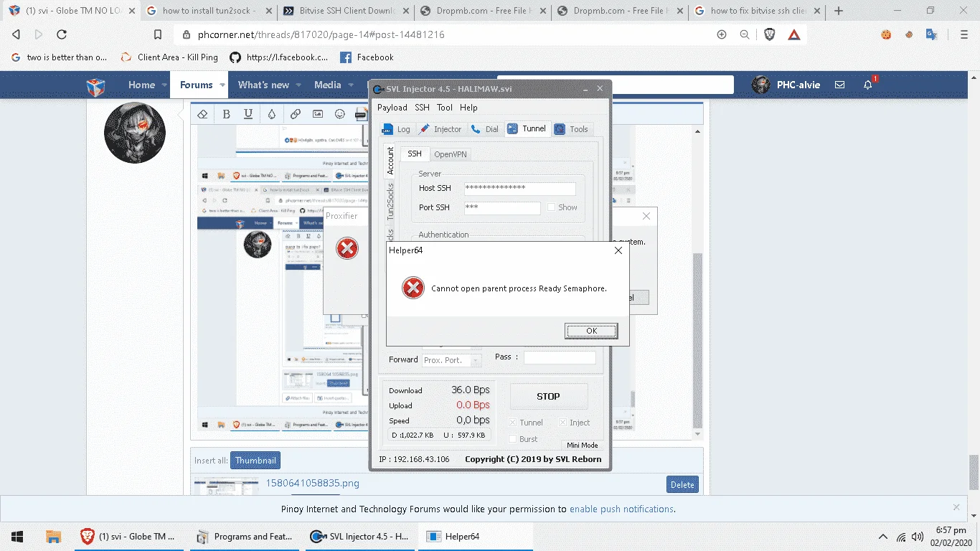
Task: Toggle the Inject checkbox
Action: (x=563, y=423)
